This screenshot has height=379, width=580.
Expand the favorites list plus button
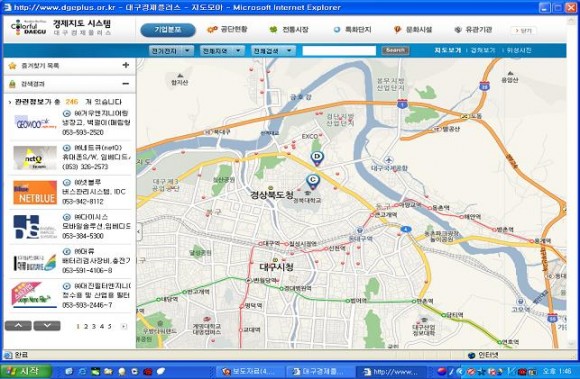(x=126, y=65)
